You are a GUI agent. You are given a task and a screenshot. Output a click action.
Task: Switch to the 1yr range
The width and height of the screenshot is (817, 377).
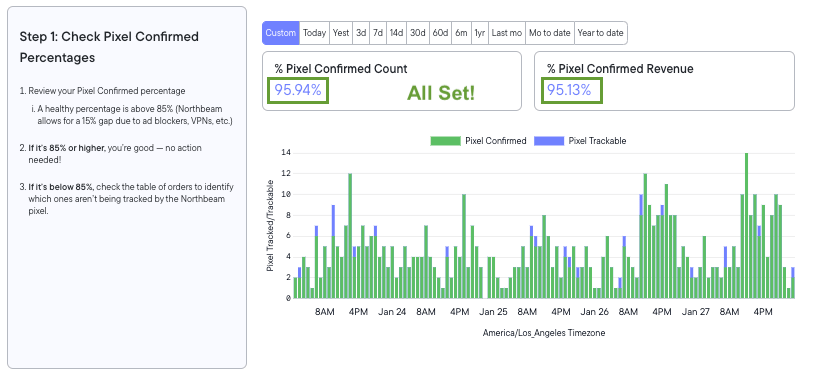479,33
